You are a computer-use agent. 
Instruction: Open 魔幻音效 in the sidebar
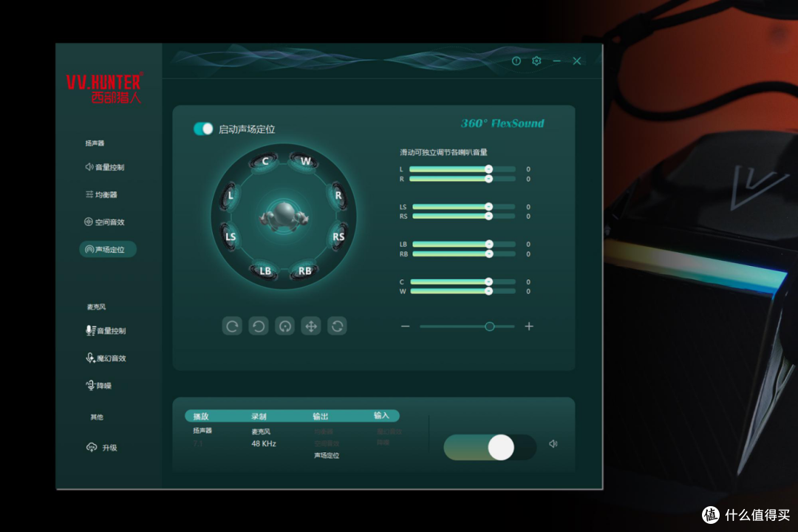pos(106,358)
